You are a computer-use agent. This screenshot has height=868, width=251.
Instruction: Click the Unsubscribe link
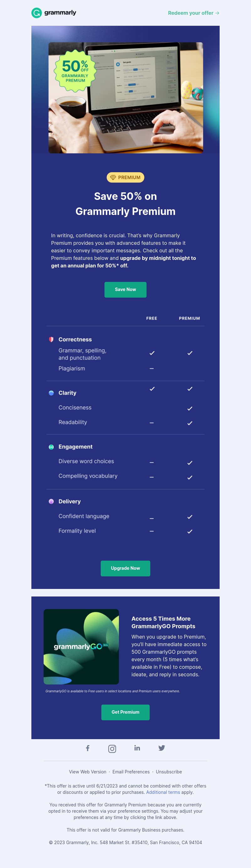(169, 772)
